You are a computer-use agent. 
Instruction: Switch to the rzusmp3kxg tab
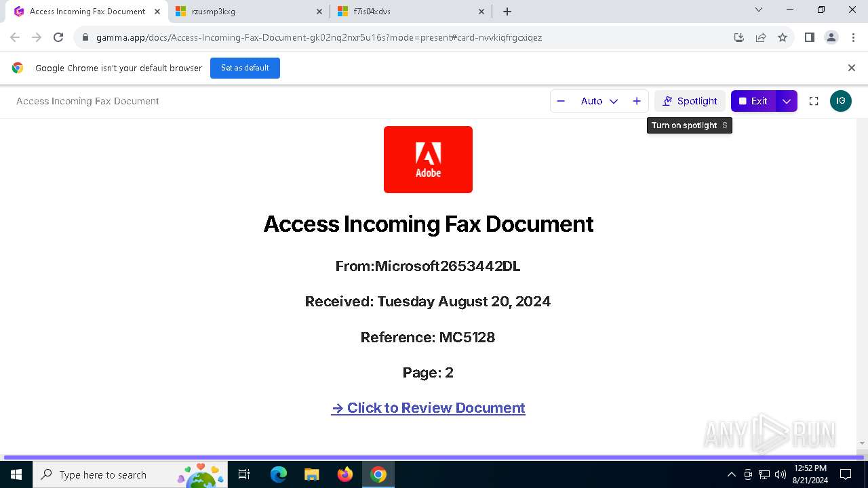click(x=248, y=11)
